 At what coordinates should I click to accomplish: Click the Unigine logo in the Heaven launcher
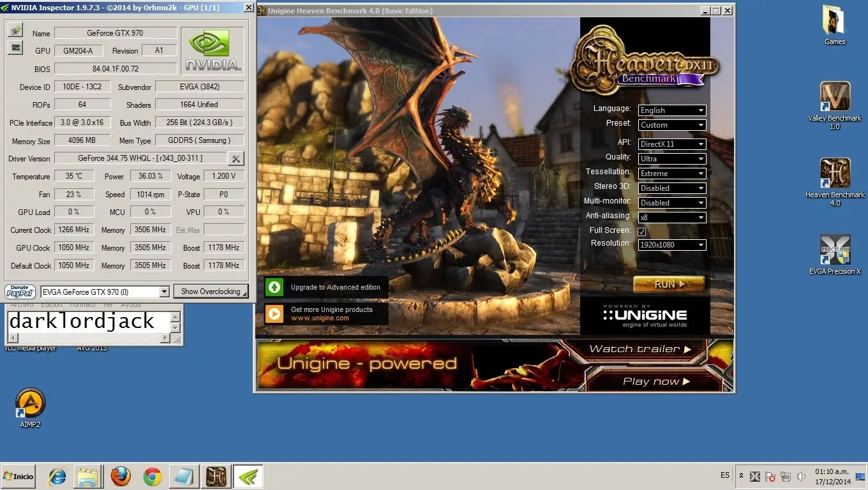click(645, 316)
